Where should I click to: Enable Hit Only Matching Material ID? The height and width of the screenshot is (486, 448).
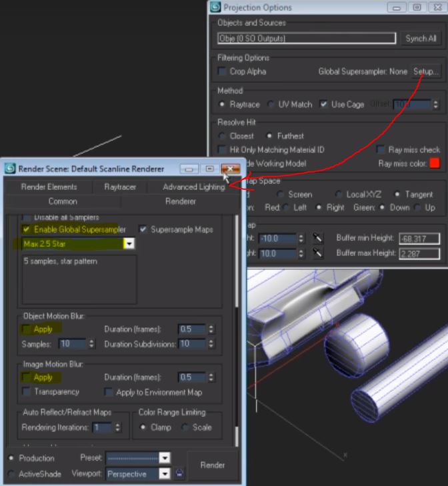pos(222,150)
